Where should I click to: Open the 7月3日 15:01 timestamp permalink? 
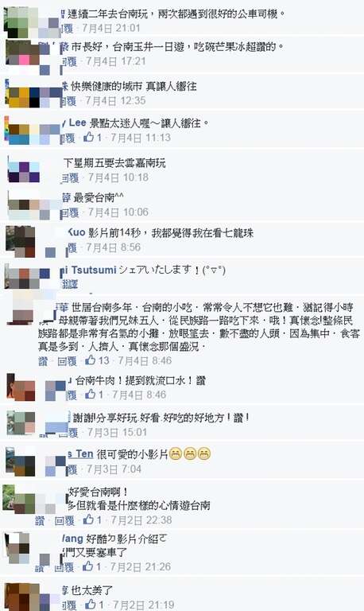click(x=117, y=433)
